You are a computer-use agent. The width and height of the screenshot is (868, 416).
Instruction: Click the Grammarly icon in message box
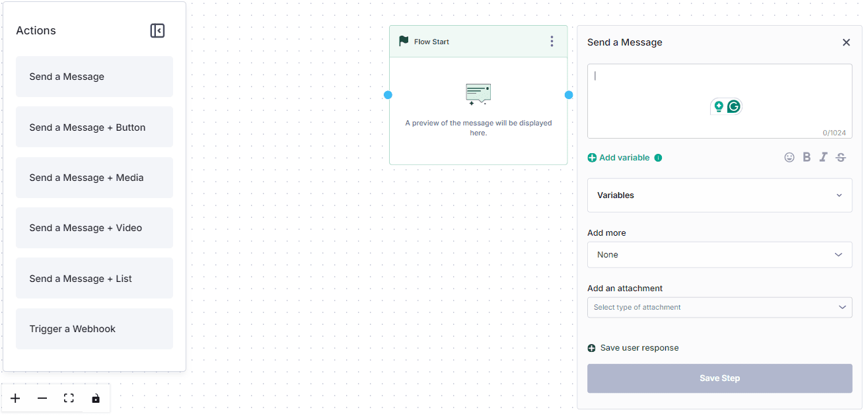point(733,106)
